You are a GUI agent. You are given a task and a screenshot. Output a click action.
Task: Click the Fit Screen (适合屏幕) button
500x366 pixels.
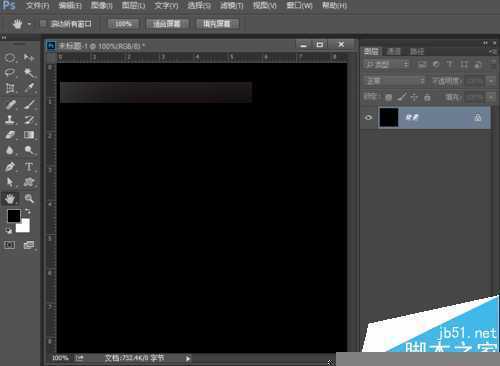(167, 24)
